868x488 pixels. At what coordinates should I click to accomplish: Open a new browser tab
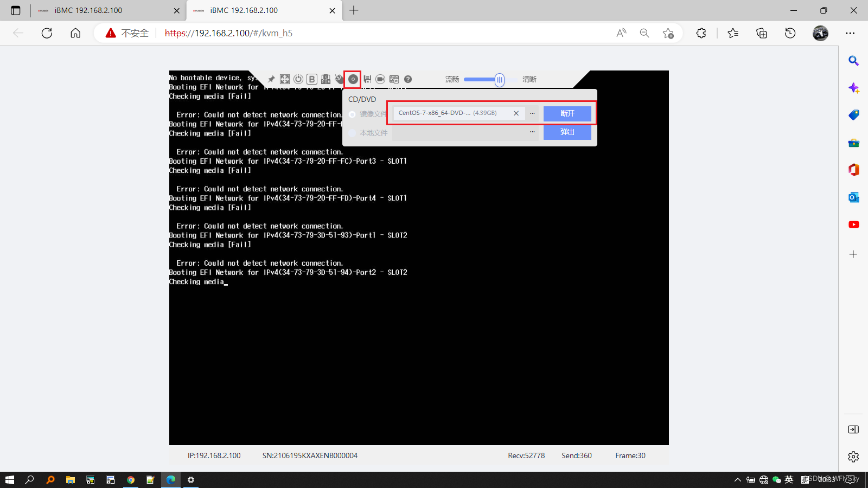coord(354,10)
